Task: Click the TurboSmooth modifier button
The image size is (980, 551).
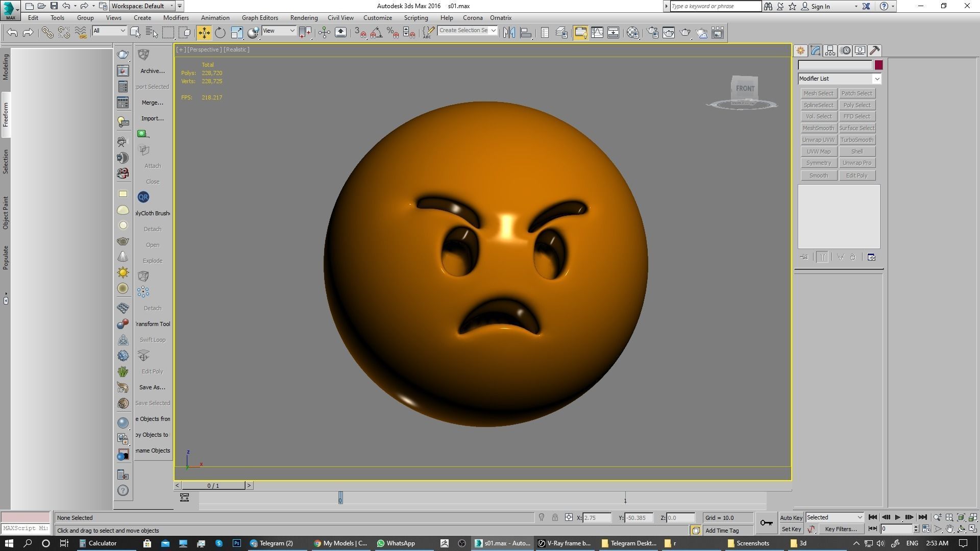Action: pyautogui.click(x=856, y=140)
